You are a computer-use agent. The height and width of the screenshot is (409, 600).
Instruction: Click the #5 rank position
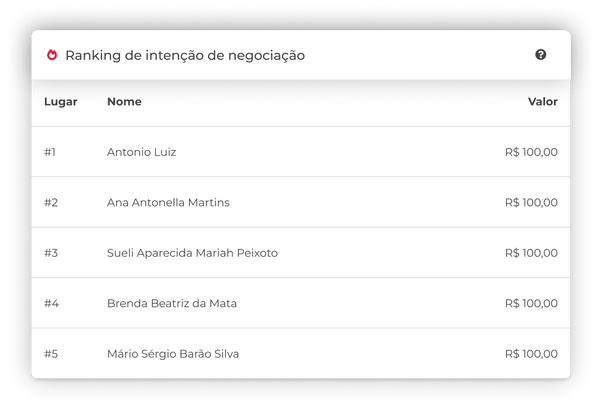51,354
